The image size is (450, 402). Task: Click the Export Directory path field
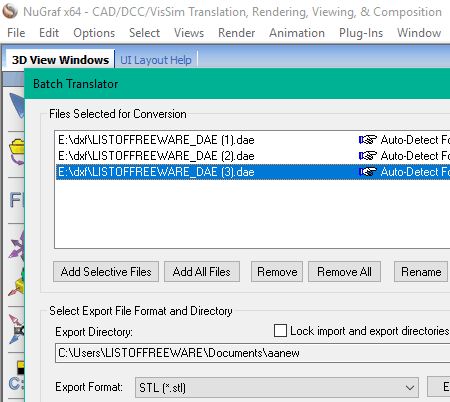(x=253, y=353)
